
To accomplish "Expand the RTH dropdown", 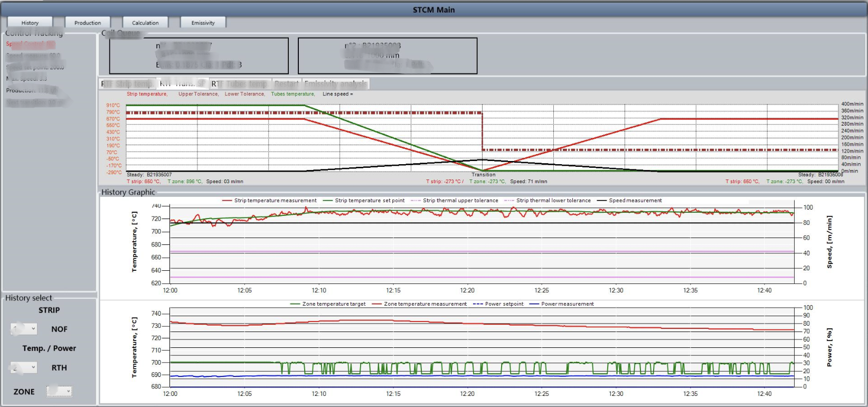I will (24, 367).
